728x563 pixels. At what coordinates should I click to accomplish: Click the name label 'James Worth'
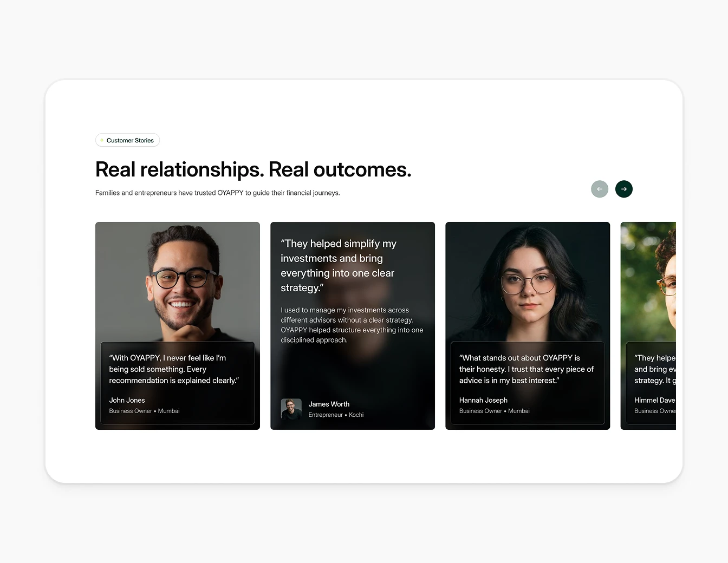pos(329,404)
